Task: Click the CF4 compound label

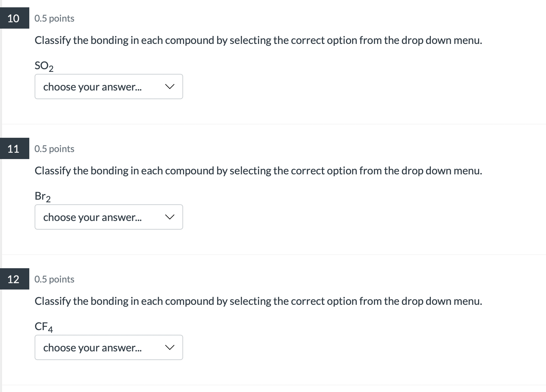Action: pos(44,326)
